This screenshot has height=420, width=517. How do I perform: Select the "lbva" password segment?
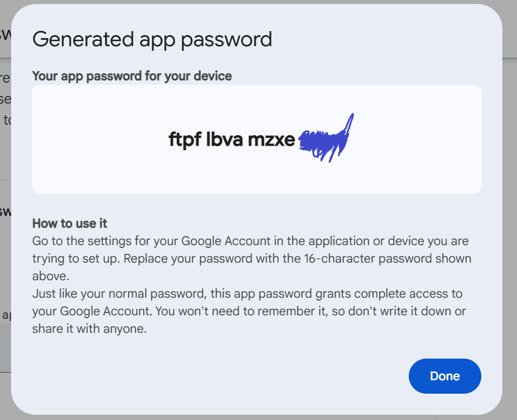pos(225,139)
